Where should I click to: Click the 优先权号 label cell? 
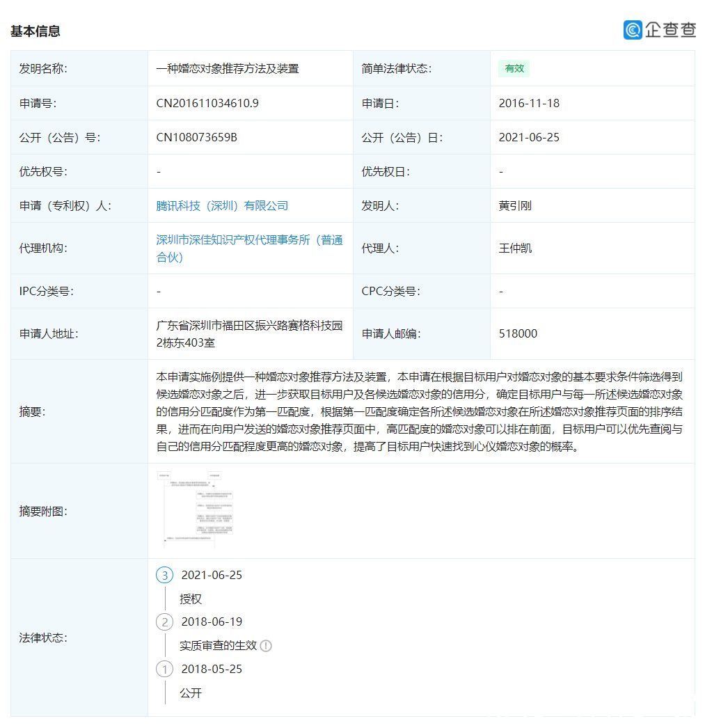(79, 172)
